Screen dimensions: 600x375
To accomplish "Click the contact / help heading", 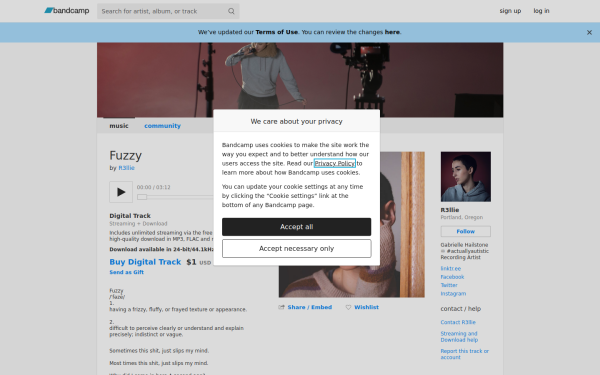I will click(461, 309).
